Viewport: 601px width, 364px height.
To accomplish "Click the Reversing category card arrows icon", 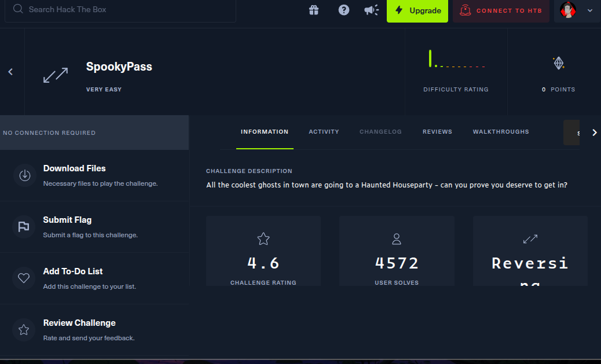I will point(530,239).
